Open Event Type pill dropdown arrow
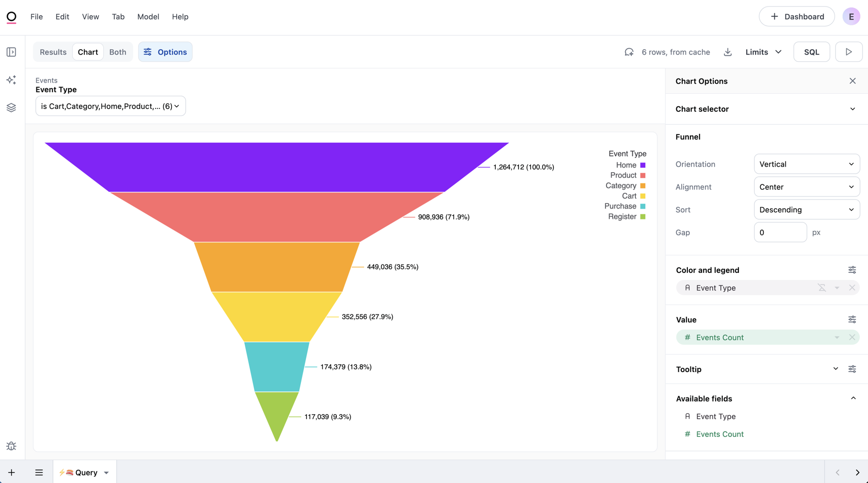 click(837, 288)
